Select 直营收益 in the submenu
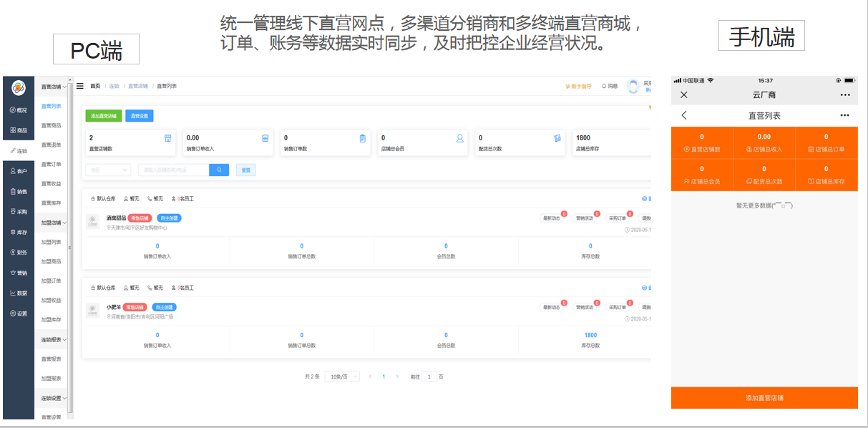The image size is (868, 428). click(51, 183)
